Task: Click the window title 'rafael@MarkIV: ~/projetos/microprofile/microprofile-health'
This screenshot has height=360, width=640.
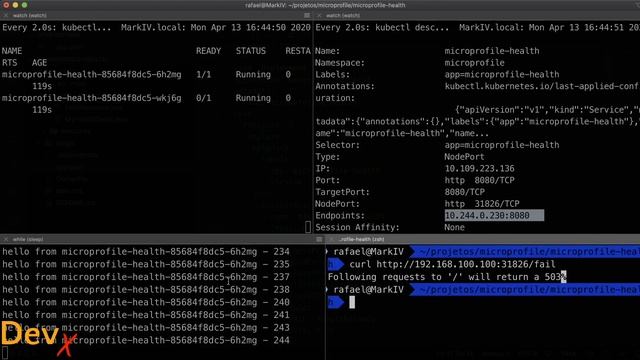Action: (325, 5)
